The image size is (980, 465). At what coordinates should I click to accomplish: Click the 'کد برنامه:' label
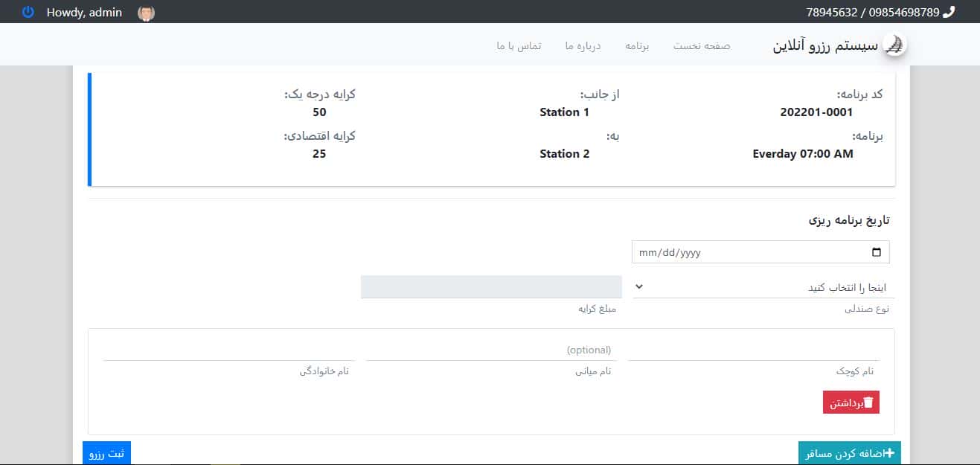(x=860, y=94)
